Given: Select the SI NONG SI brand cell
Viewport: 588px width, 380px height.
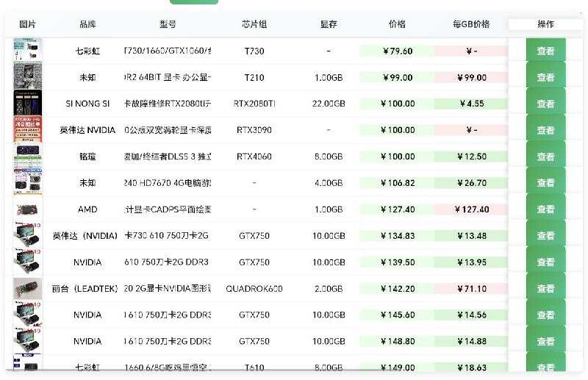Looking at the screenshot, I should pos(87,104).
